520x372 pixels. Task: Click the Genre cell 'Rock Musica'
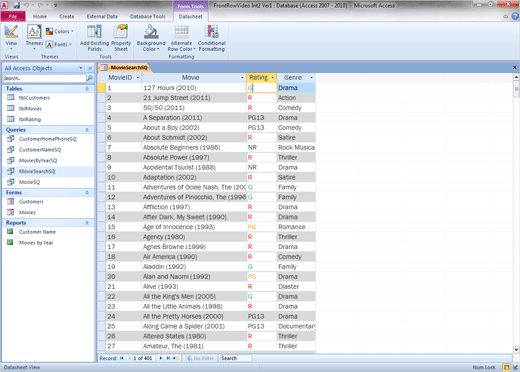click(296, 147)
